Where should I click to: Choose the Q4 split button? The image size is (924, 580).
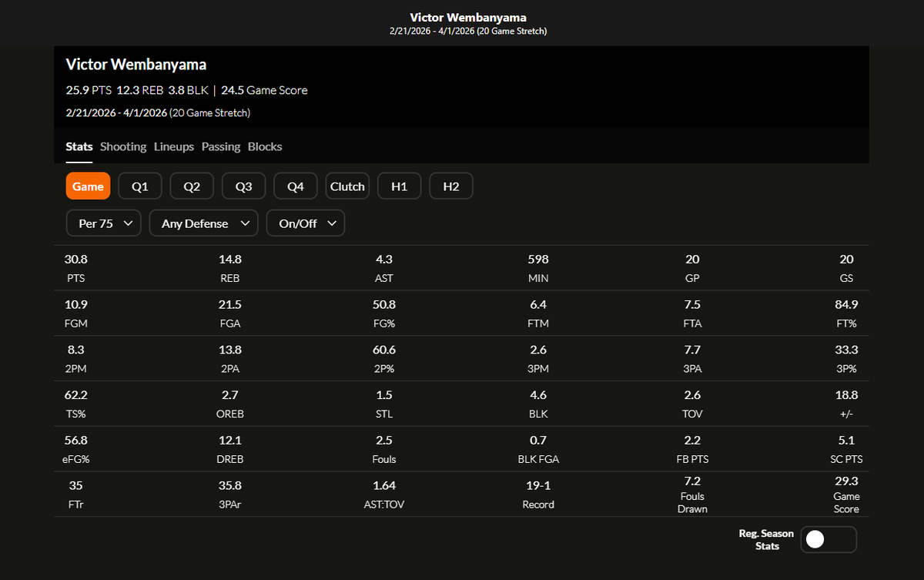point(296,186)
